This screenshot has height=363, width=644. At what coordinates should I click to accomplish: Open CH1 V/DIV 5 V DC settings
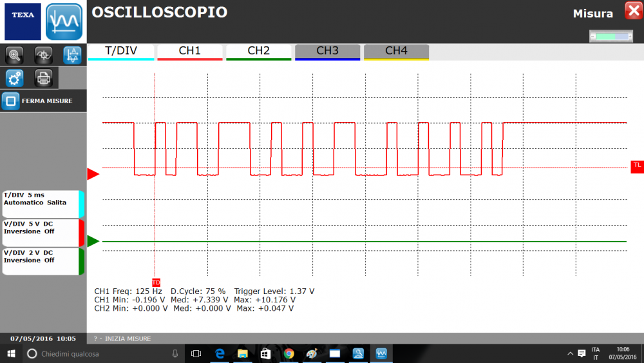[x=42, y=232]
